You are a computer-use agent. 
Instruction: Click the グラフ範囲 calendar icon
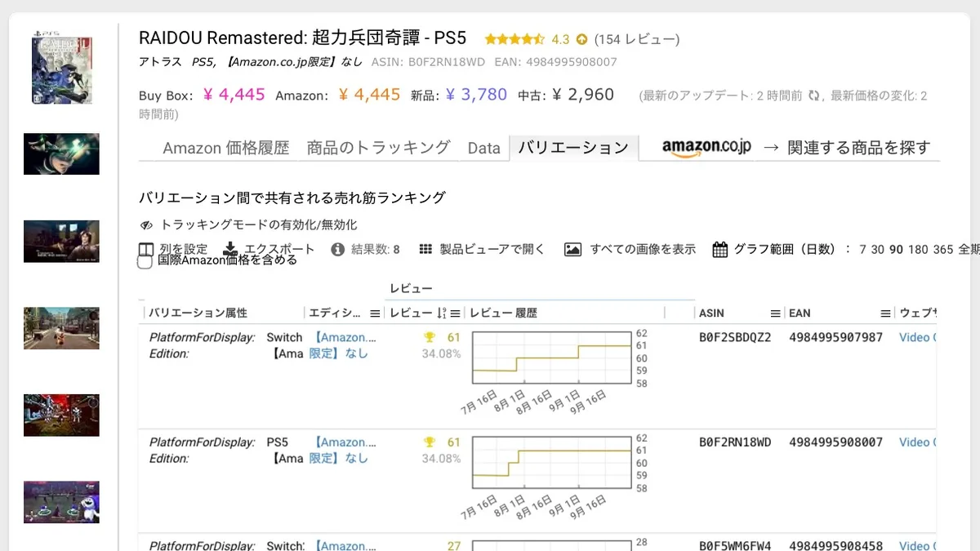(x=719, y=250)
